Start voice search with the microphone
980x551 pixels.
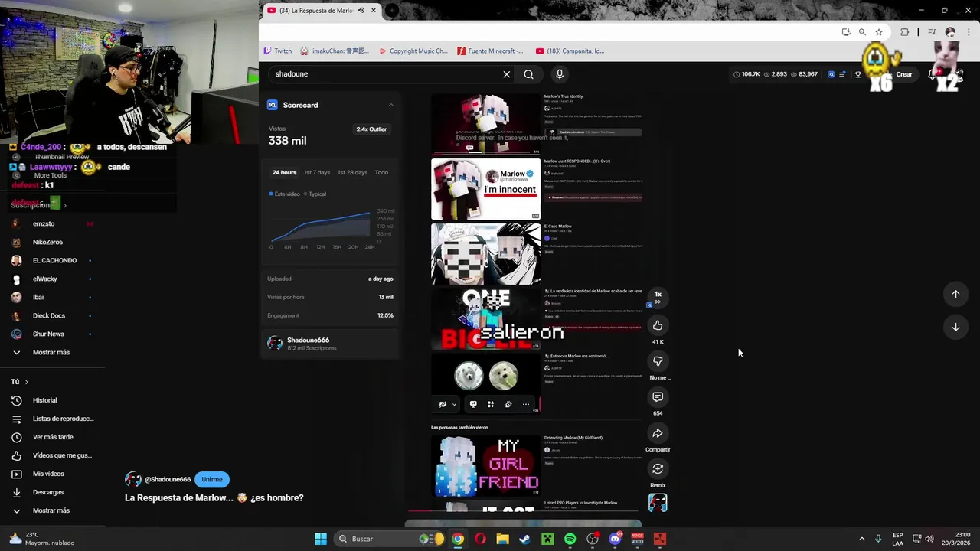point(560,74)
